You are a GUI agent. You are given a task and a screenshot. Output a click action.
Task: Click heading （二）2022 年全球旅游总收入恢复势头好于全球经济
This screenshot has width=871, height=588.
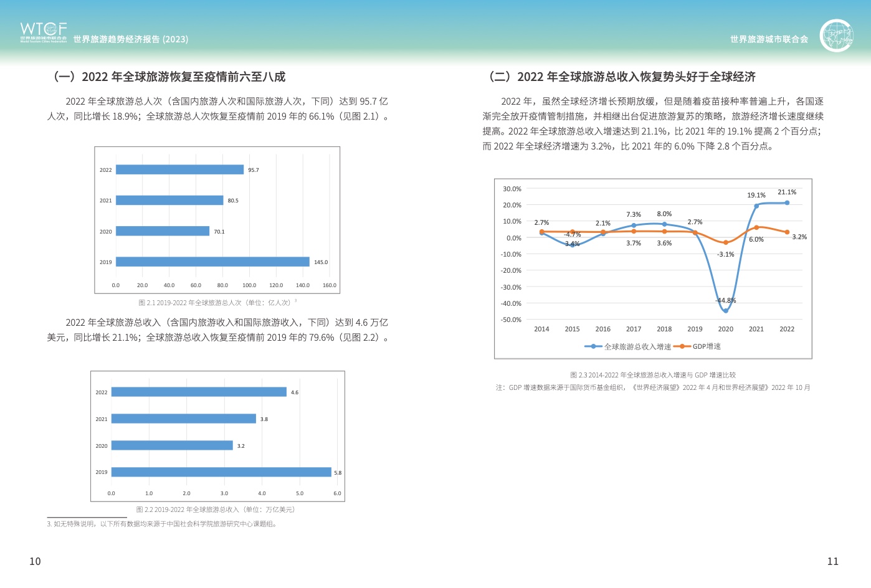622,77
